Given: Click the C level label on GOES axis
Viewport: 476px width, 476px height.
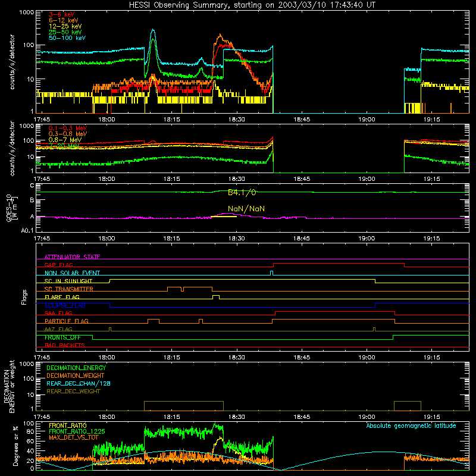Looking at the screenshot, I should pyautogui.click(x=32, y=186).
